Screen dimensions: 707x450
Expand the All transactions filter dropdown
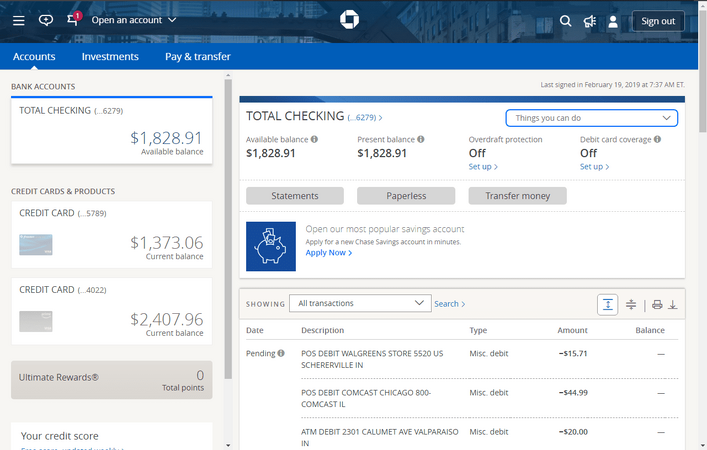point(359,303)
